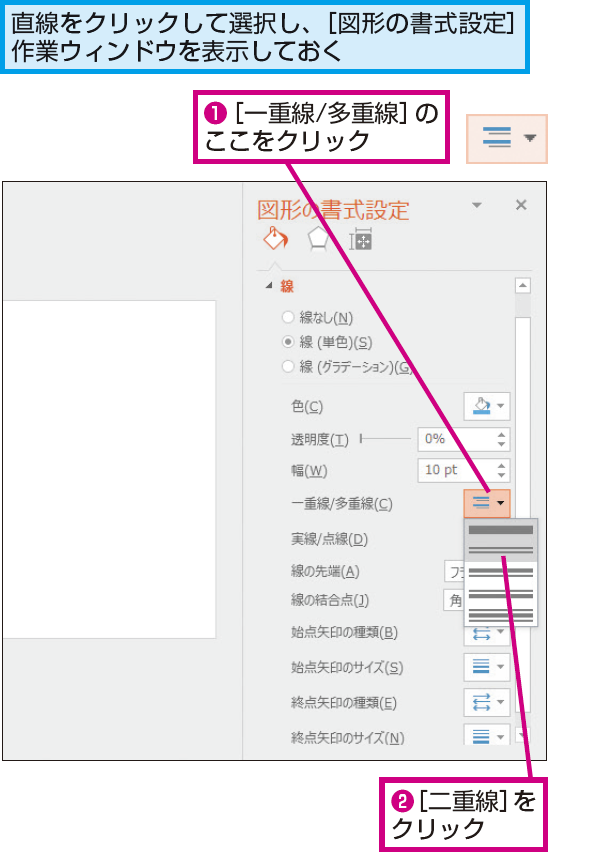Increase 幅(W) width with up spinner
The image size is (600, 852).
tap(502, 465)
